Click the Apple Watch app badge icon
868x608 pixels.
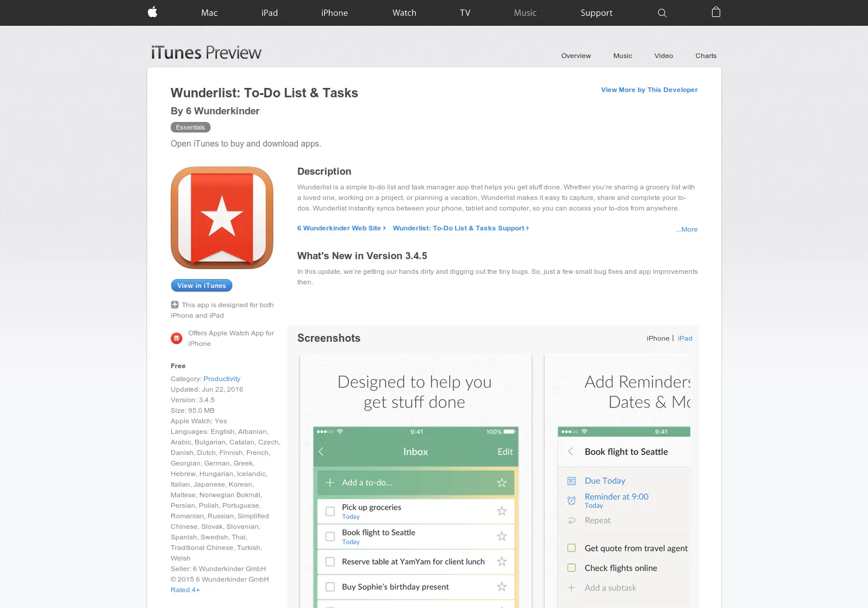[177, 338]
